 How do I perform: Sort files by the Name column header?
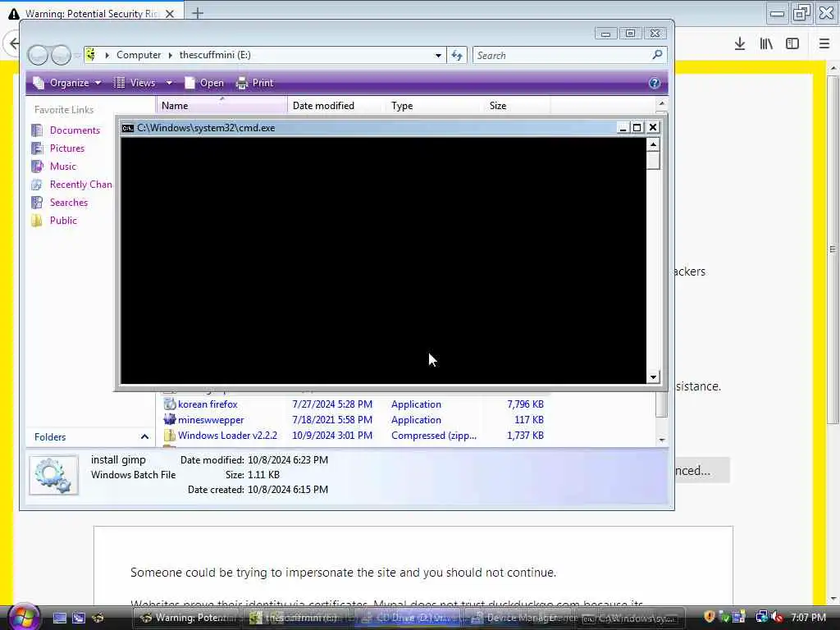pyautogui.click(x=221, y=106)
